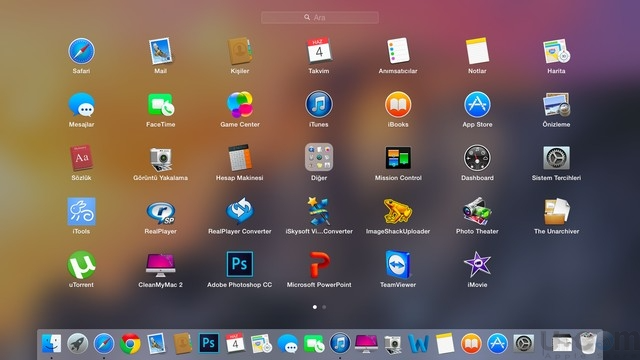Open Maps from the Dock
The image size is (640, 360).
click(261, 343)
